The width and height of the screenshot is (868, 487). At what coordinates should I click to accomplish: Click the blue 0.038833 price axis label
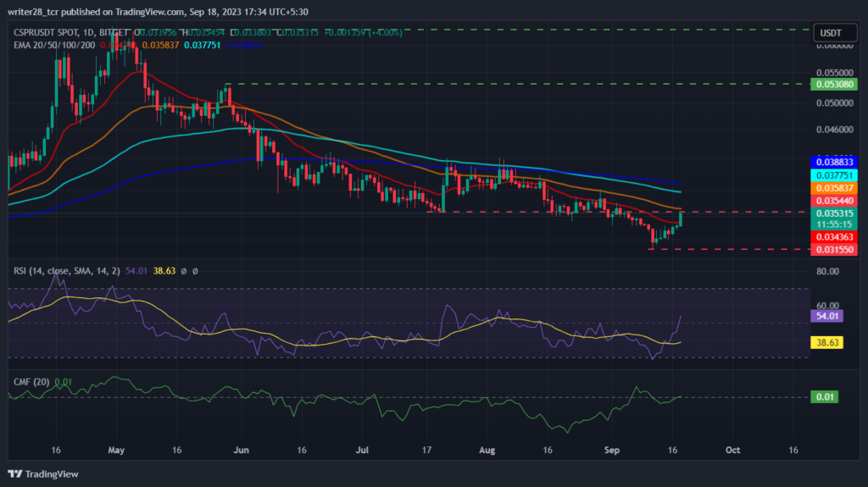(834, 162)
